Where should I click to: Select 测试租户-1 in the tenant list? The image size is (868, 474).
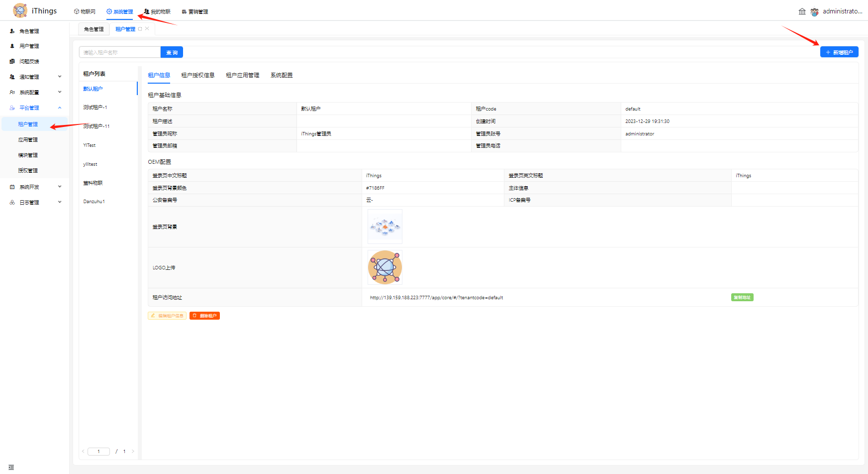(x=95, y=108)
